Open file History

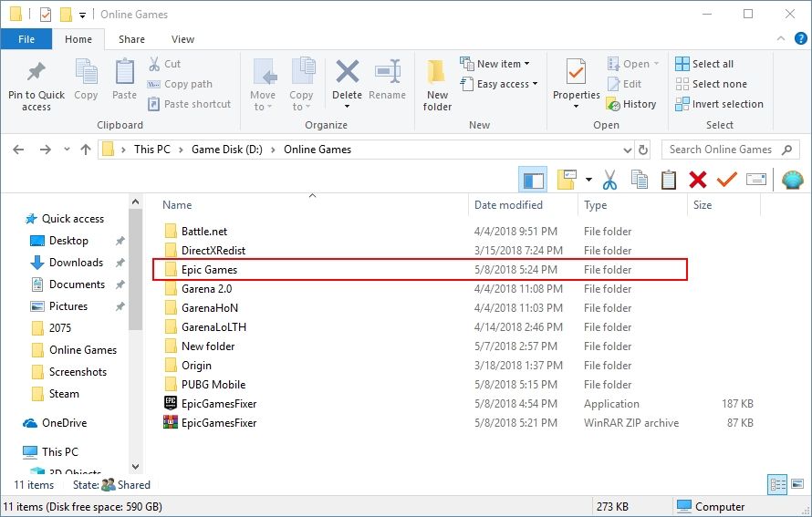(630, 104)
